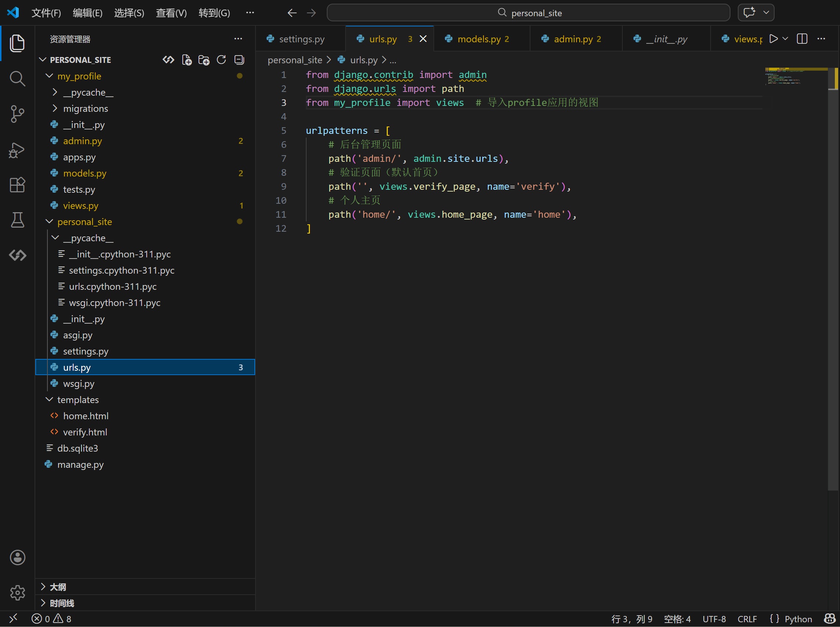The width and height of the screenshot is (840, 627).
Task: Click Run Python File play button
Action: 773,39
